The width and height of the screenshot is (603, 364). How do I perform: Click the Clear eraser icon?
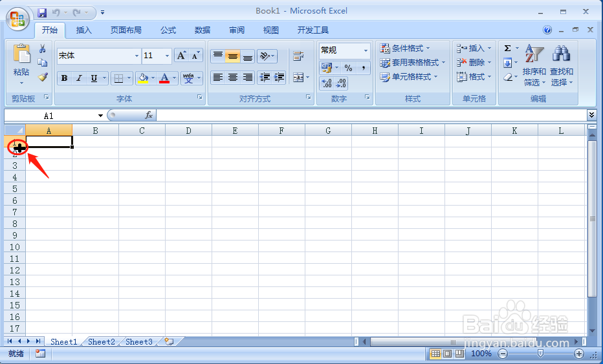tap(508, 77)
